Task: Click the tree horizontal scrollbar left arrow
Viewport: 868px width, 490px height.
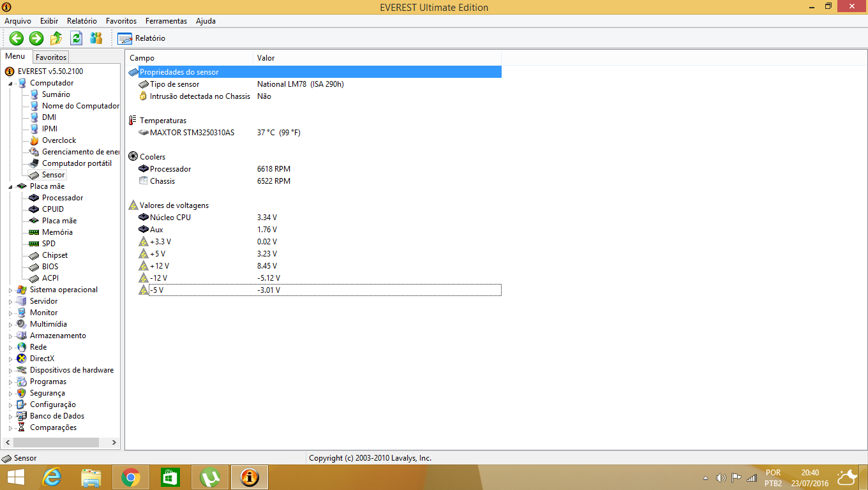Action: coord(7,442)
